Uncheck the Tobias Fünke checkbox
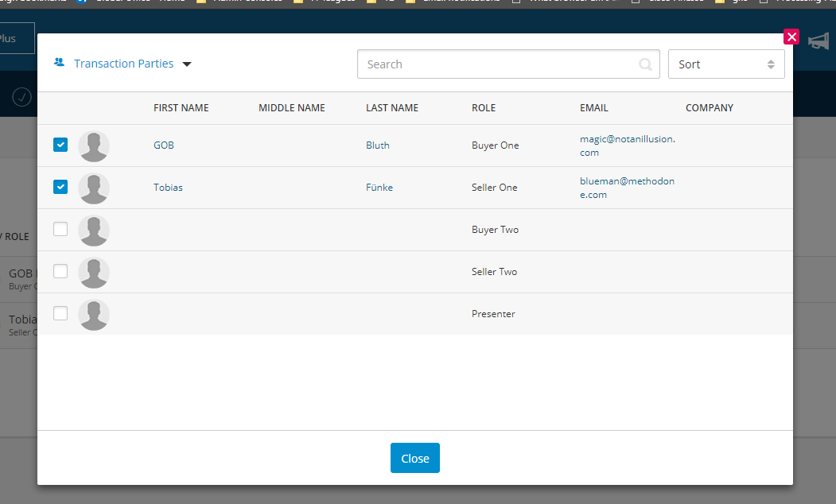The image size is (836, 504). tap(60, 186)
